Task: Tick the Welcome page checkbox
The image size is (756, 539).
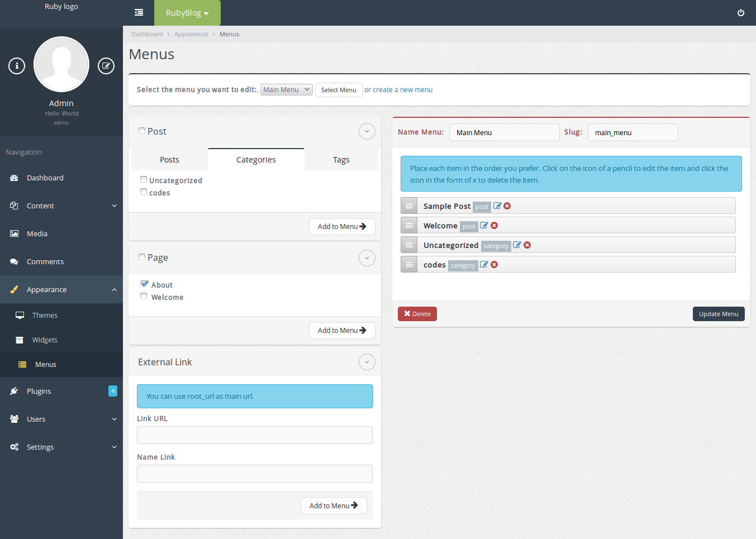Action: [144, 297]
